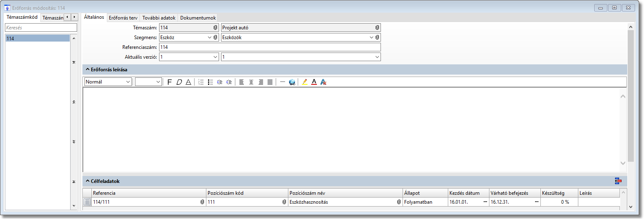Viewport: 644px width, 220px height.
Task: Align text left
Action: click(241, 82)
